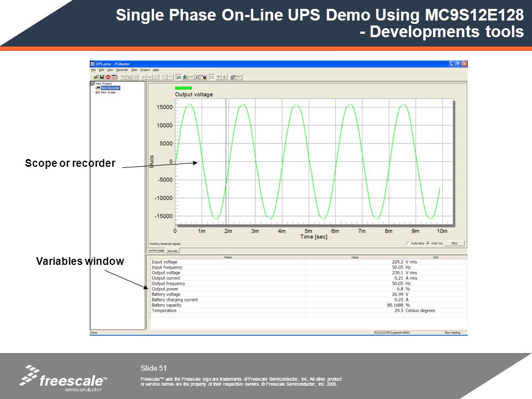Select the Input voltage variable row
532x399 pixels.
point(309,262)
